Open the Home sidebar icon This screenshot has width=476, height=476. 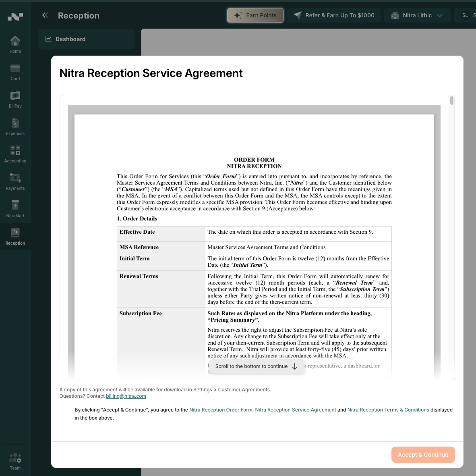coord(15,41)
